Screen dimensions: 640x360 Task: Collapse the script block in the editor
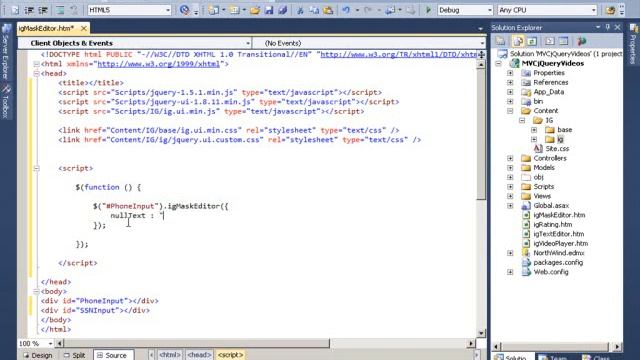[36, 168]
